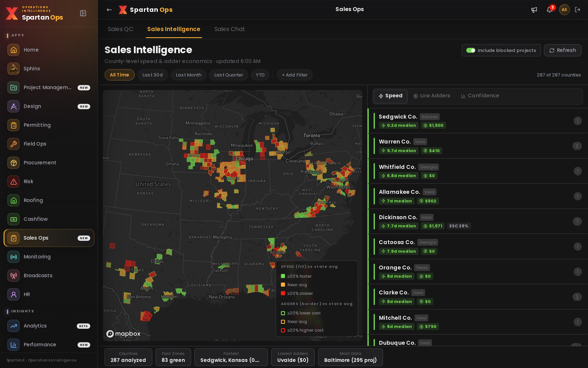This screenshot has height=368, width=588.
Task: Click the 287 of 287 counties text
Action: tap(559, 75)
